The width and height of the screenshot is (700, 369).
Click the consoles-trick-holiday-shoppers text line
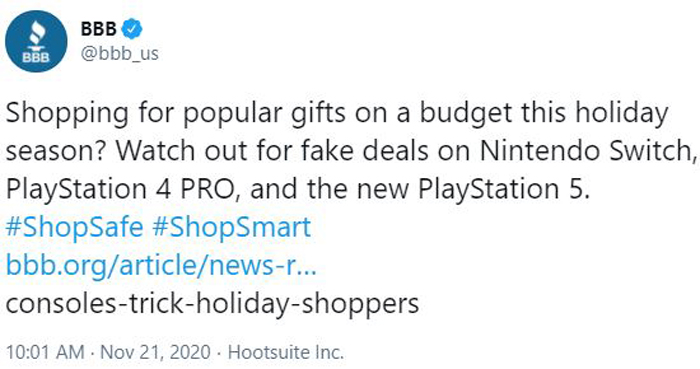pos(212,303)
